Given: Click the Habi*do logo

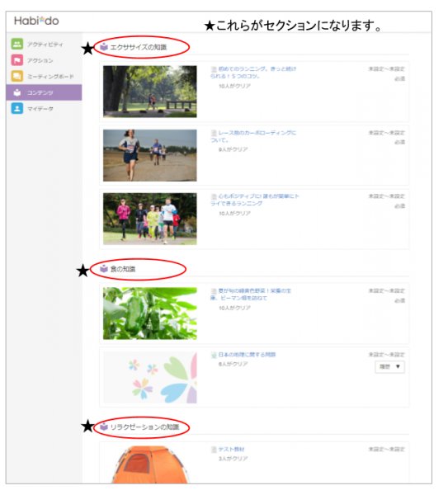Looking at the screenshot, I should (36, 21).
